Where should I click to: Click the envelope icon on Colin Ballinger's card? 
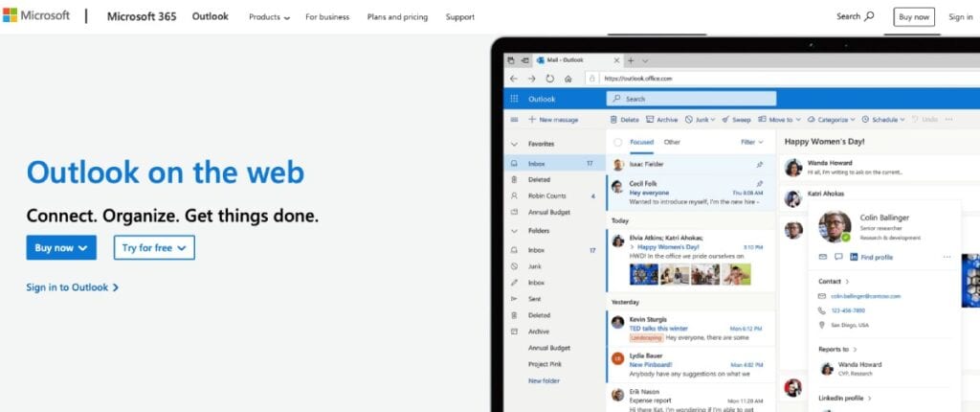[x=823, y=257]
